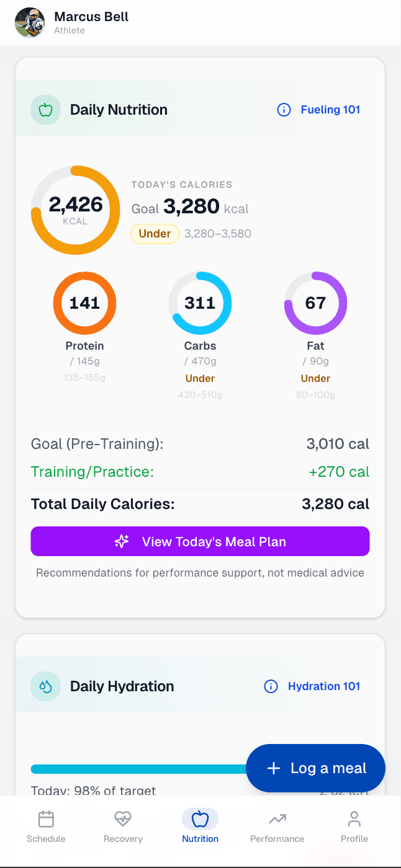Select the Profile person icon

click(354, 818)
